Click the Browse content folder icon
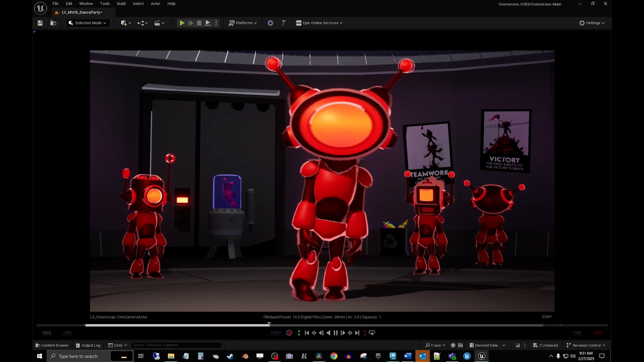644x362 pixels. pos(53,23)
